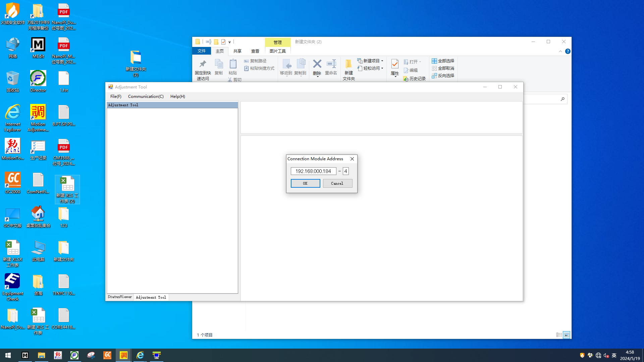The image size is (644, 362).
Task: Click the IP address input field
Action: tap(313, 171)
